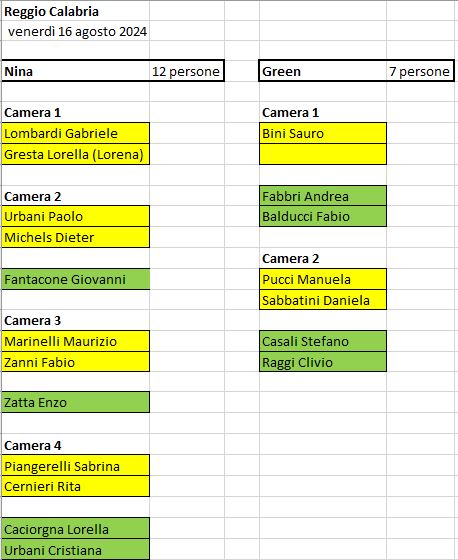The image size is (458, 560).
Task: Select the Nina header cell
Action: coord(75,71)
